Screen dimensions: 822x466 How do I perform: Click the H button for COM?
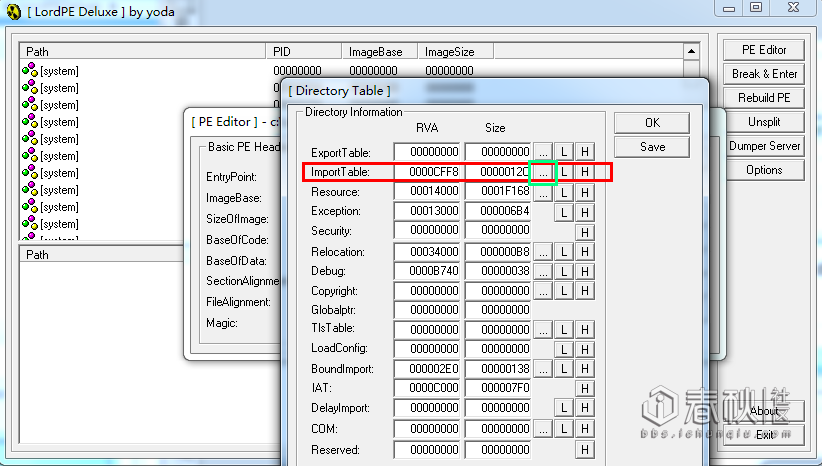585,429
